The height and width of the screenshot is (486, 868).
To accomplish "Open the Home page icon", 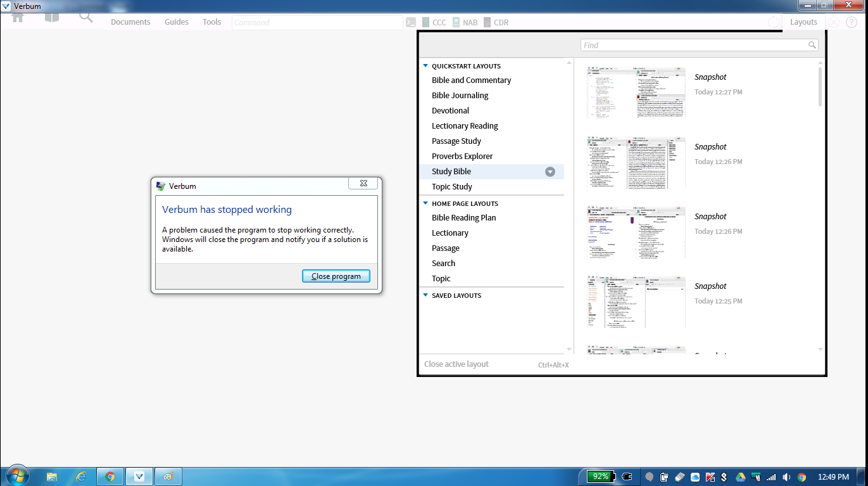I will (18, 17).
